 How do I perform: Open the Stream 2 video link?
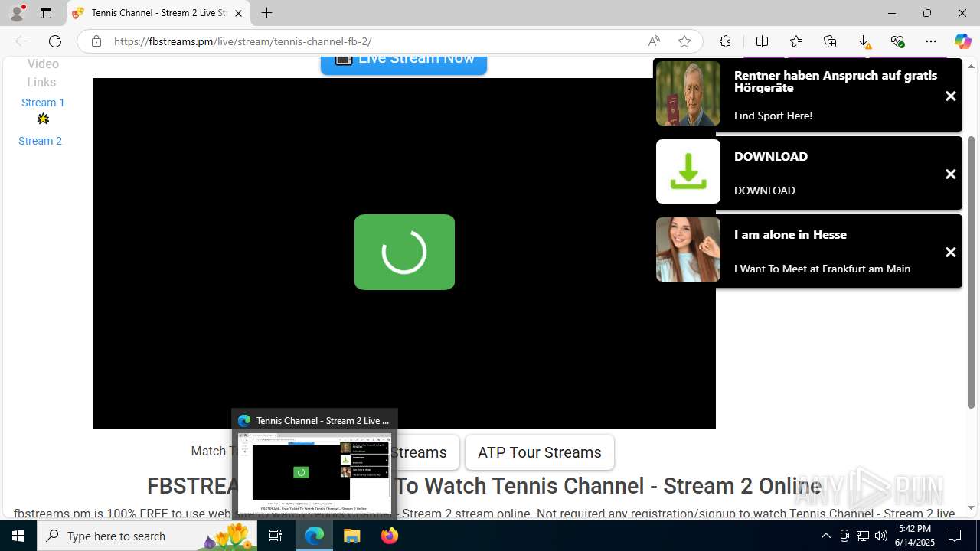click(40, 141)
